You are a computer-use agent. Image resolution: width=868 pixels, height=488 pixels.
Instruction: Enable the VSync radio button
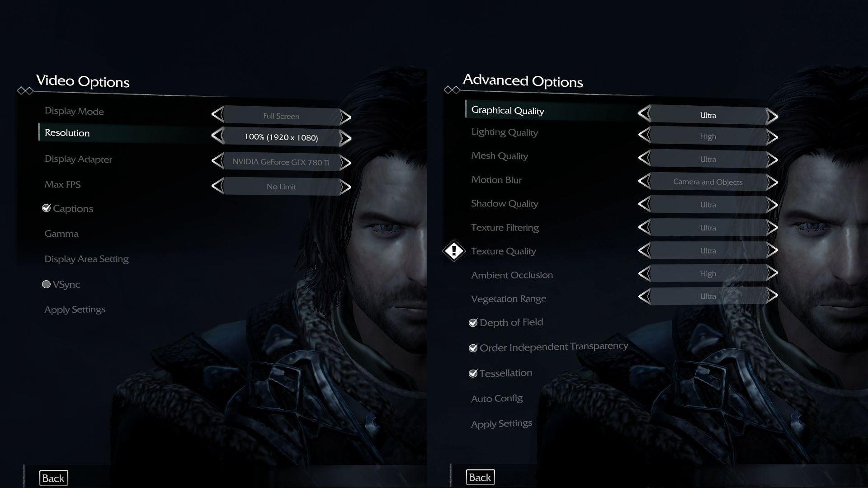point(46,284)
